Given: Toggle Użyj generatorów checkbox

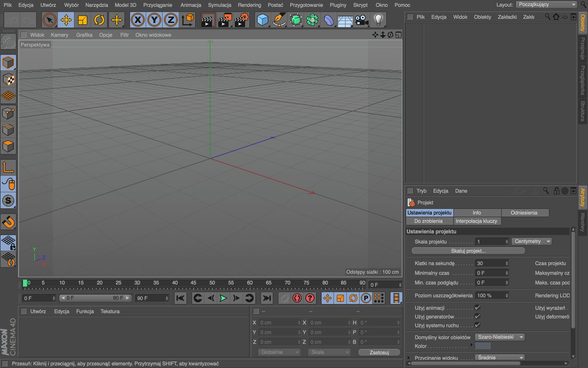Looking at the screenshot, I should [478, 316].
